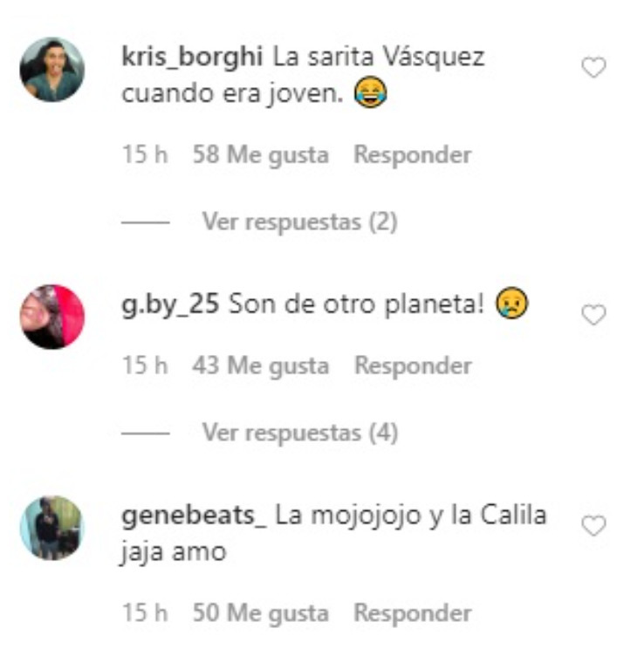The width and height of the screenshot is (644, 649).
Task: Reply to kris_borghi's comment
Action: (x=413, y=154)
